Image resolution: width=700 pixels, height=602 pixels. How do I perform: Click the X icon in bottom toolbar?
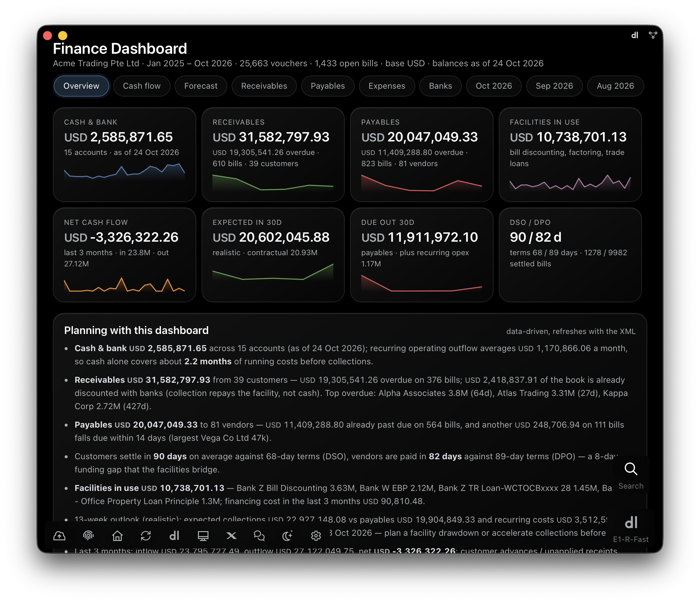[232, 536]
